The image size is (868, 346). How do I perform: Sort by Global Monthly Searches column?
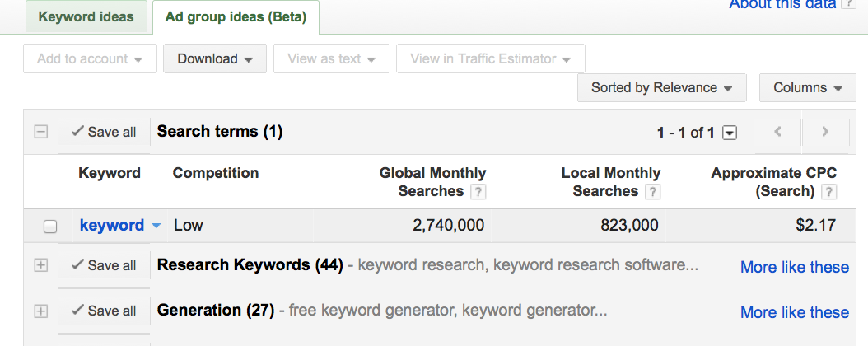click(x=432, y=181)
